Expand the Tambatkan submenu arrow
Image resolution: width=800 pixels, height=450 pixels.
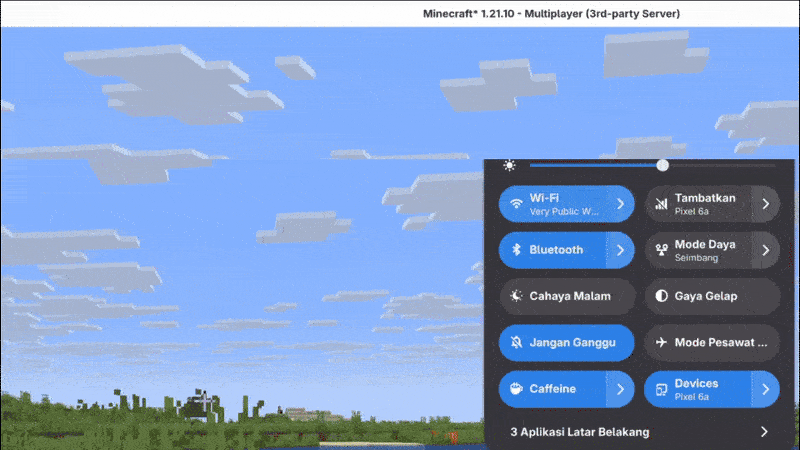766,204
